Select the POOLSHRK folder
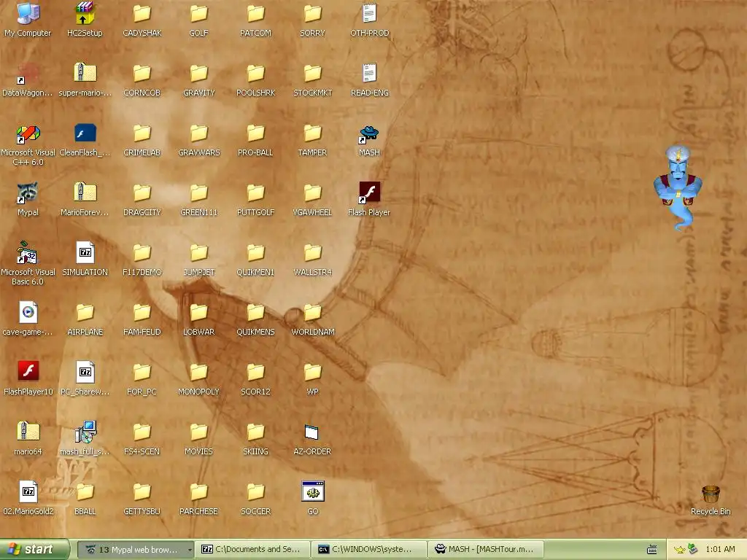The width and height of the screenshot is (747, 560). point(255,74)
